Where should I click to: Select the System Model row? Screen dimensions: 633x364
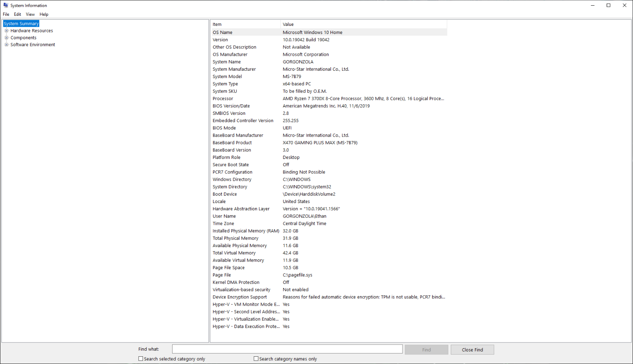[x=329, y=76]
